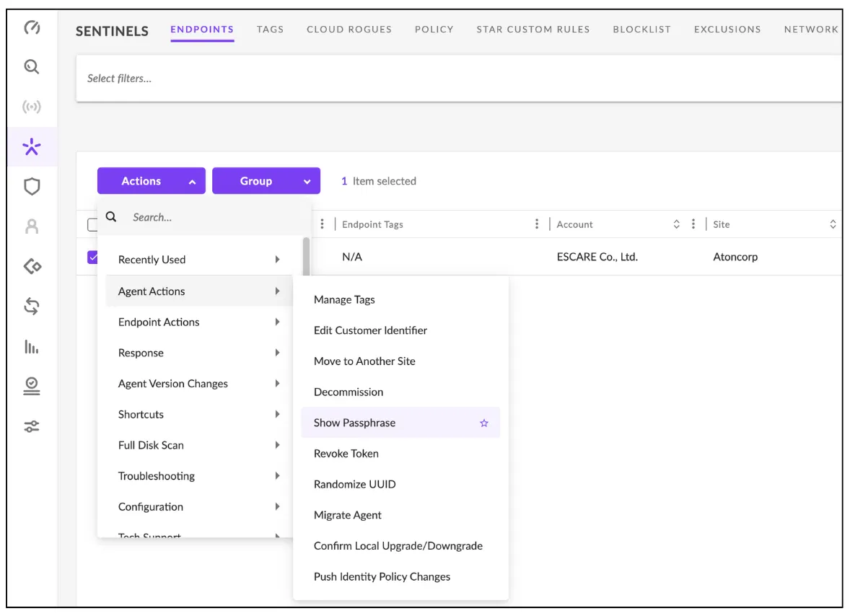The width and height of the screenshot is (850, 616).
Task: Click the user profile sidebar icon
Action: point(32,226)
